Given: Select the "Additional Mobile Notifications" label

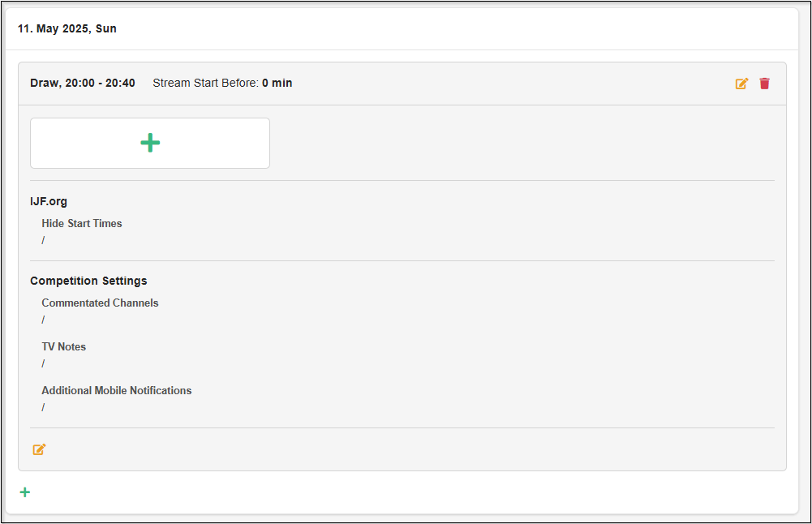Looking at the screenshot, I should [x=117, y=390].
